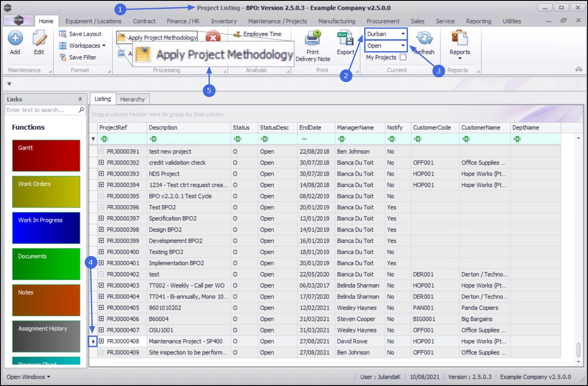Viewport: 588px width, 386px height.
Task: Open the Gantt function tile
Action: (46, 156)
